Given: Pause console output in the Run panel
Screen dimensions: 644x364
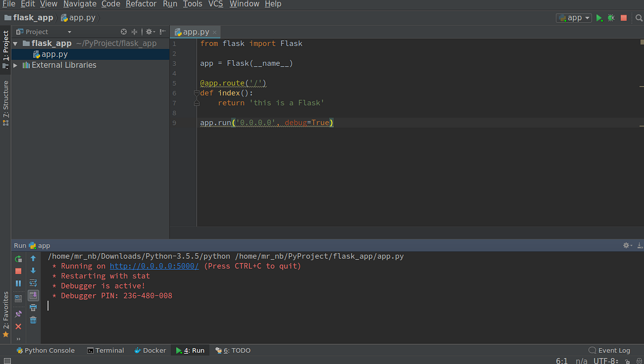Looking at the screenshot, I should (18, 283).
